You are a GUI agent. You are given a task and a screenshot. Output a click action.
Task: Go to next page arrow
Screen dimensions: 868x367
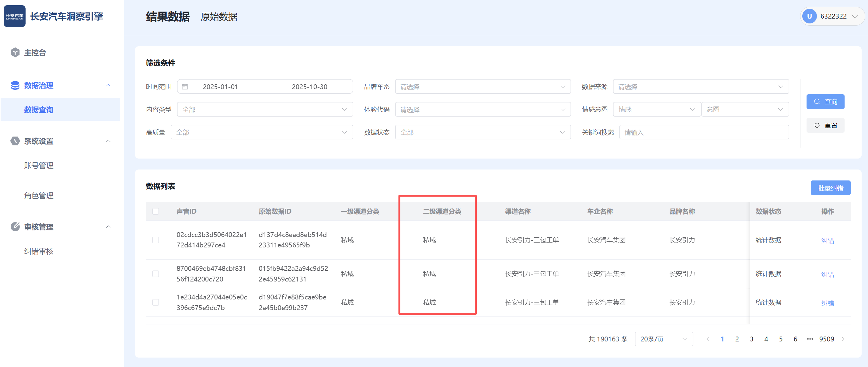pos(843,339)
